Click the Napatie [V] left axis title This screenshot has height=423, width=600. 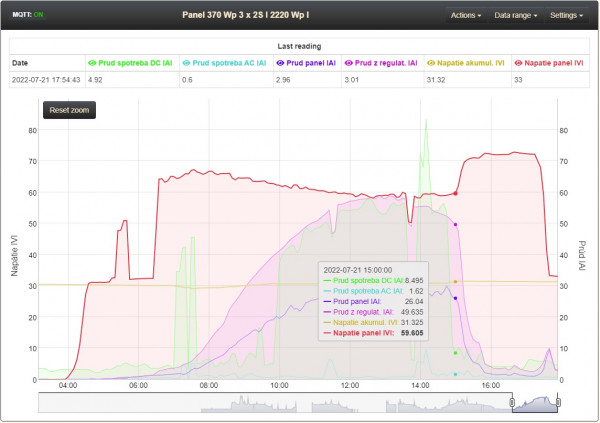coord(14,256)
